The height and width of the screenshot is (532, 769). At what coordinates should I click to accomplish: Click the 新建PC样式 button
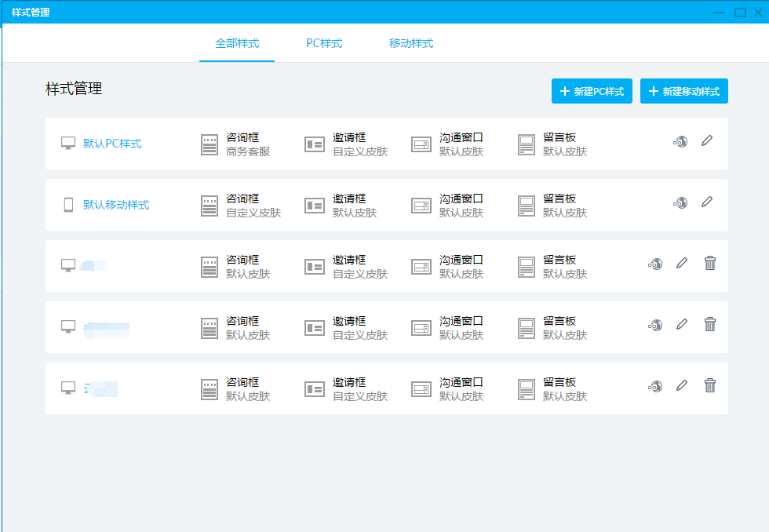(592, 91)
